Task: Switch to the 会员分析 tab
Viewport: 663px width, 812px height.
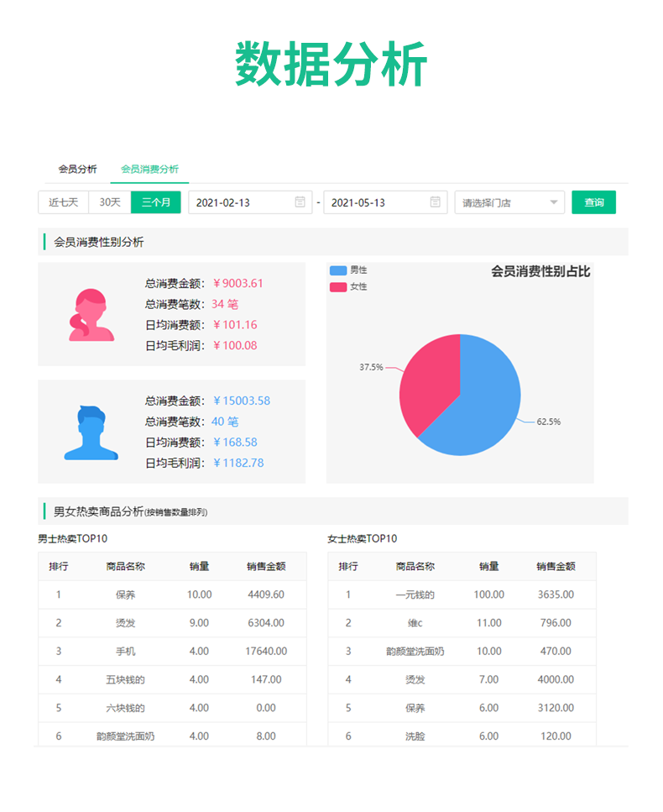Action: (x=77, y=169)
